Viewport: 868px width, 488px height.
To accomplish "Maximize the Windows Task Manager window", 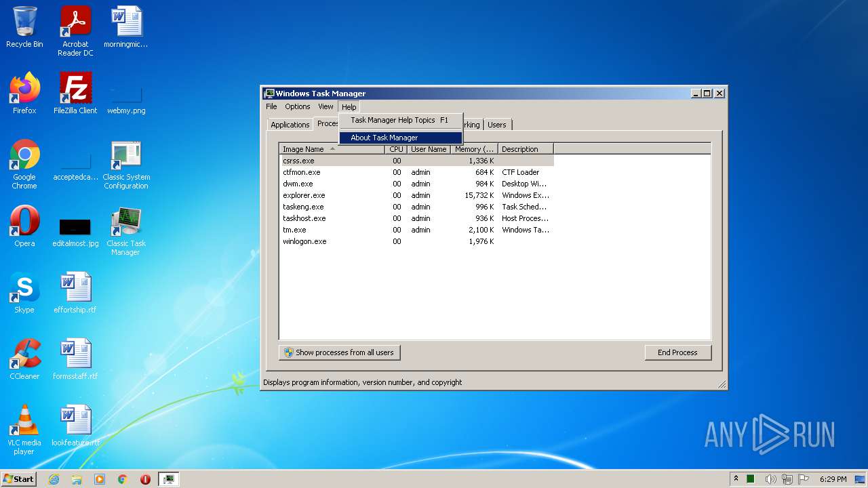I will click(x=707, y=94).
